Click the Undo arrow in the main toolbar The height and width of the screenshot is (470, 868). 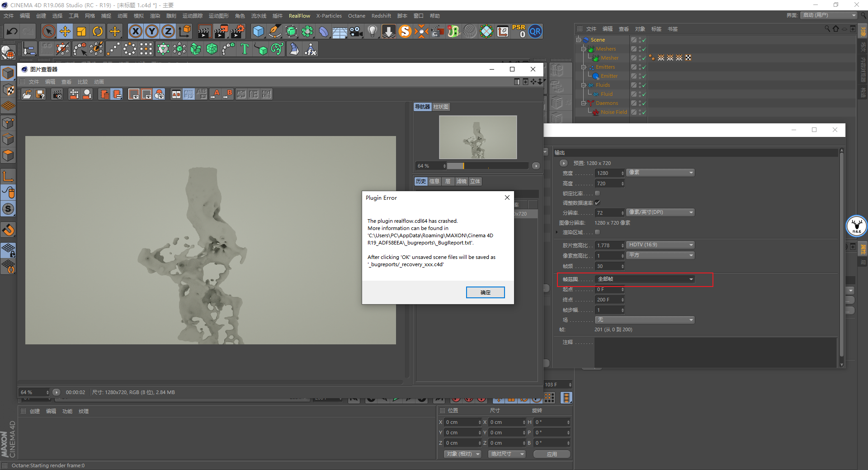point(12,31)
